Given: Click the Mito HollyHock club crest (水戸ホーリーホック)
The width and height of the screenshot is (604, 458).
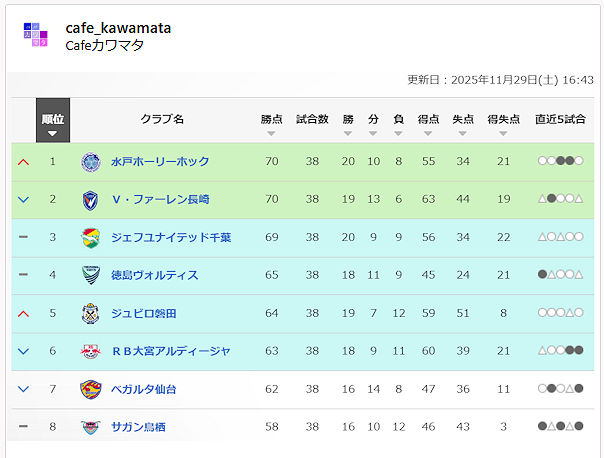Looking at the screenshot, I should pyautogui.click(x=91, y=161).
